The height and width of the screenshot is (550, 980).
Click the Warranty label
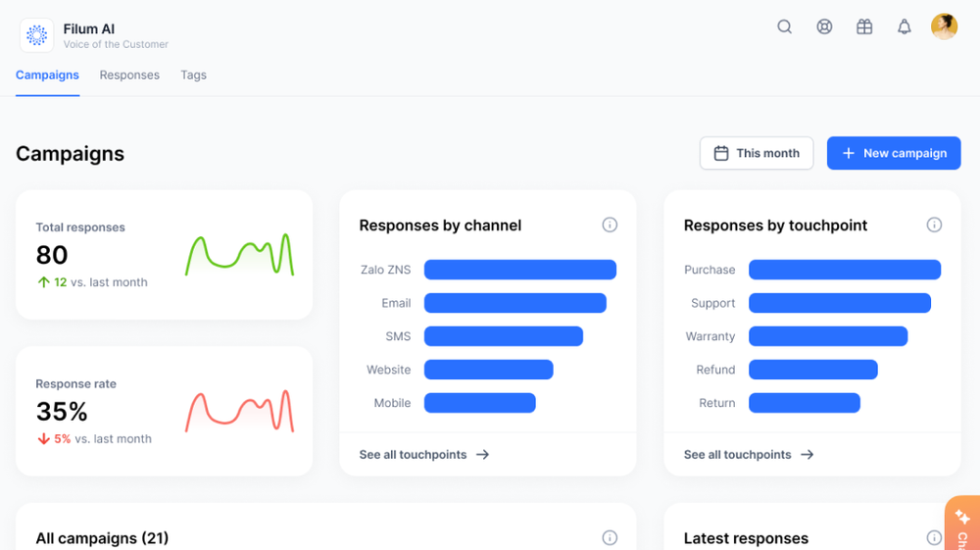710,336
